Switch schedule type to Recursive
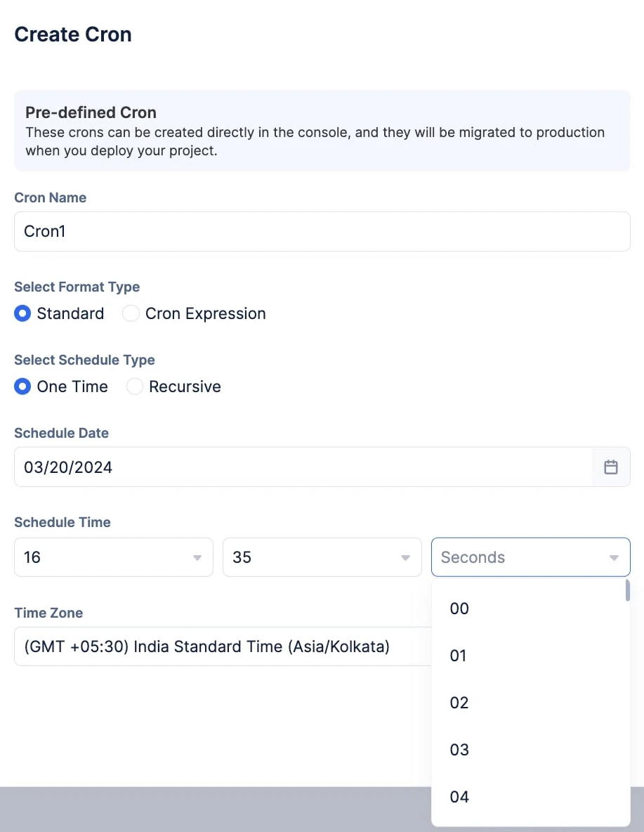This screenshot has height=832, width=644. tap(135, 386)
